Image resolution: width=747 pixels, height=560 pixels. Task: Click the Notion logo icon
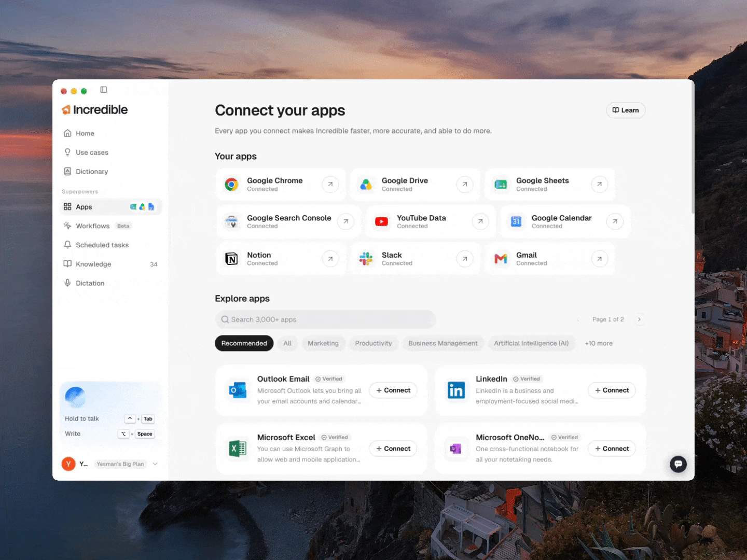point(231,259)
